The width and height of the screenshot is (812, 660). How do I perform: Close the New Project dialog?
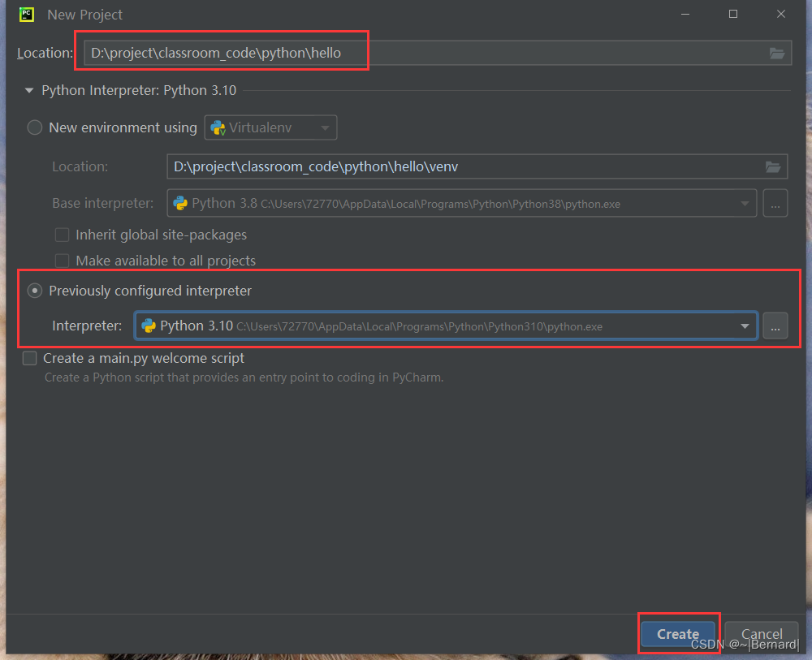point(781,14)
